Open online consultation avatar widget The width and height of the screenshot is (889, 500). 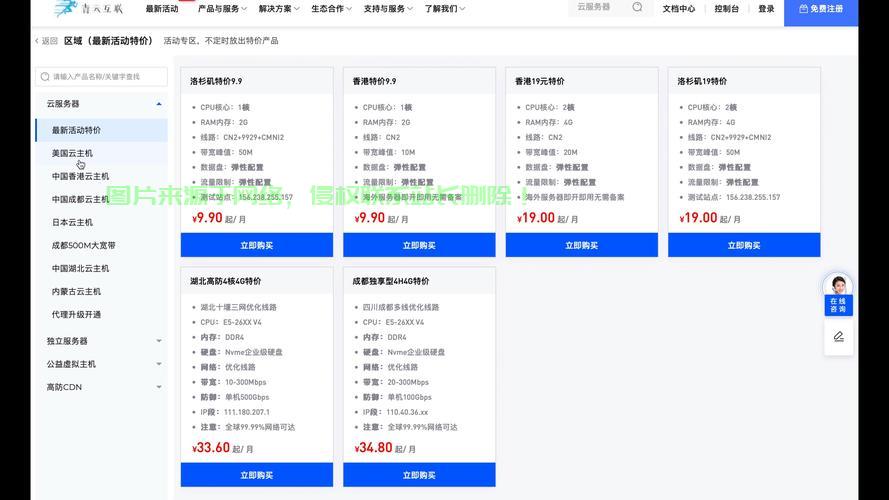coord(837,294)
